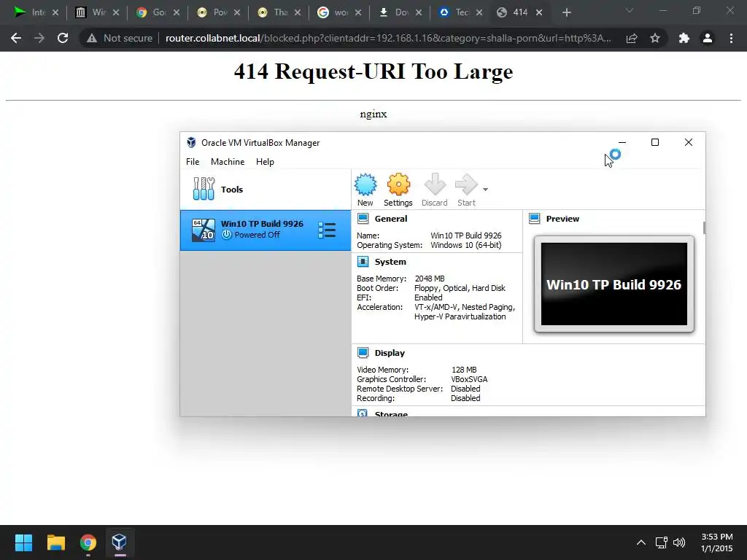The width and height of the screenshot is (747, 560).
Task: Click the General section title
Action: point(391,219)
